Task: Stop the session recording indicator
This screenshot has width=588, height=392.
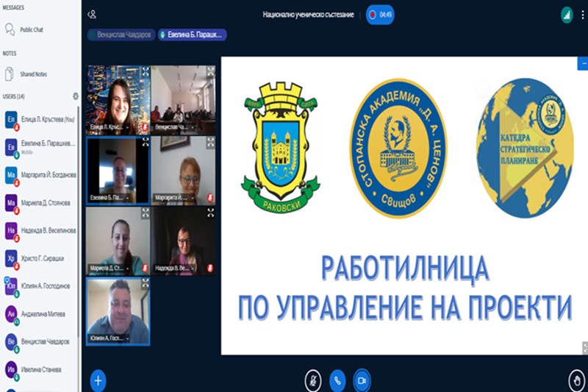Action: [380, 15]
